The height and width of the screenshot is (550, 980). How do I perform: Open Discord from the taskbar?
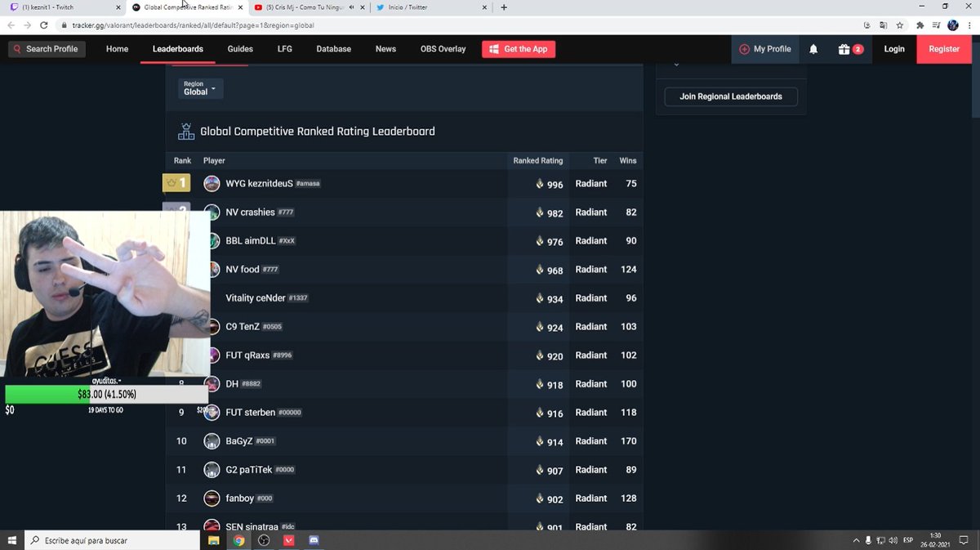[314, 540]
